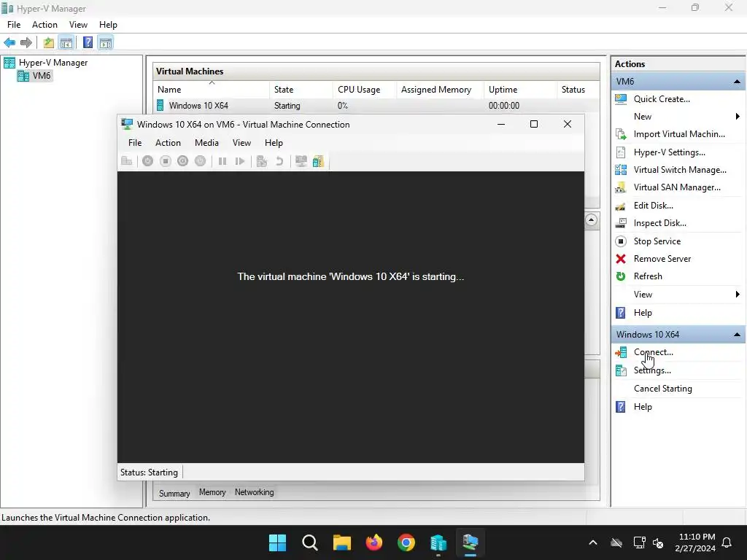This screenshot has width=747, height=560.
Task: Click the Pause icon in VM Connection toolbar
Action: click(222, 161)
